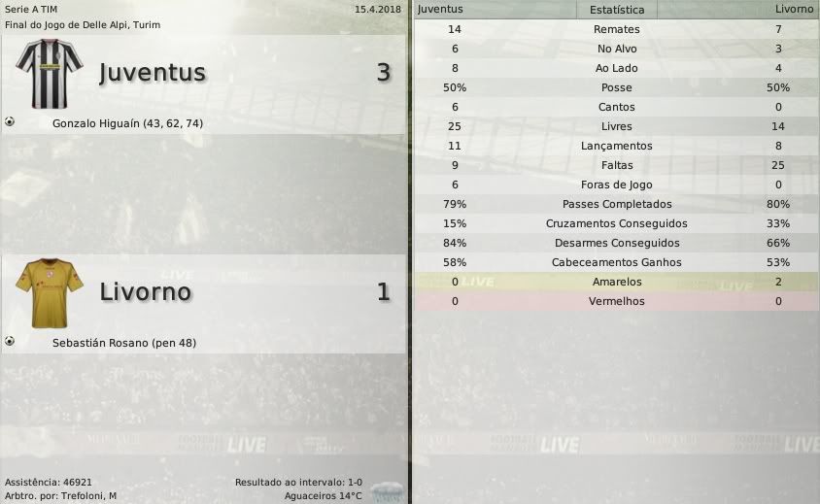
Task: Select the Passes Completados row
Action: click(x=616, y=204)
